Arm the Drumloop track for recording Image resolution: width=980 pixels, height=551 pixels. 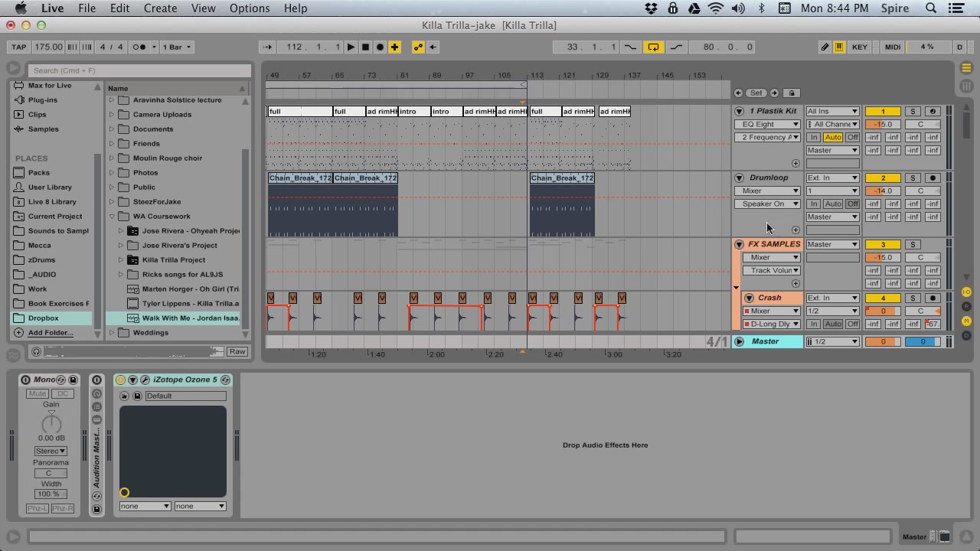coord(933,178)
